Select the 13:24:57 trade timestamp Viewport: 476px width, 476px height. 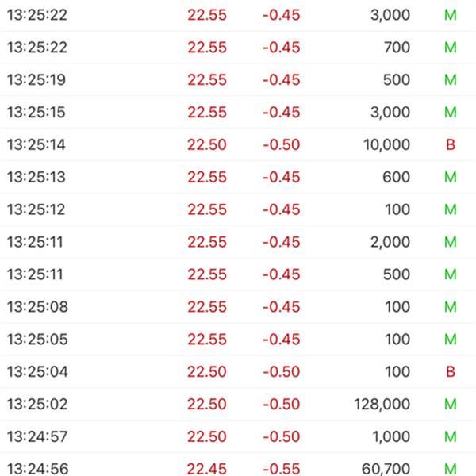(x=36, y=437)
